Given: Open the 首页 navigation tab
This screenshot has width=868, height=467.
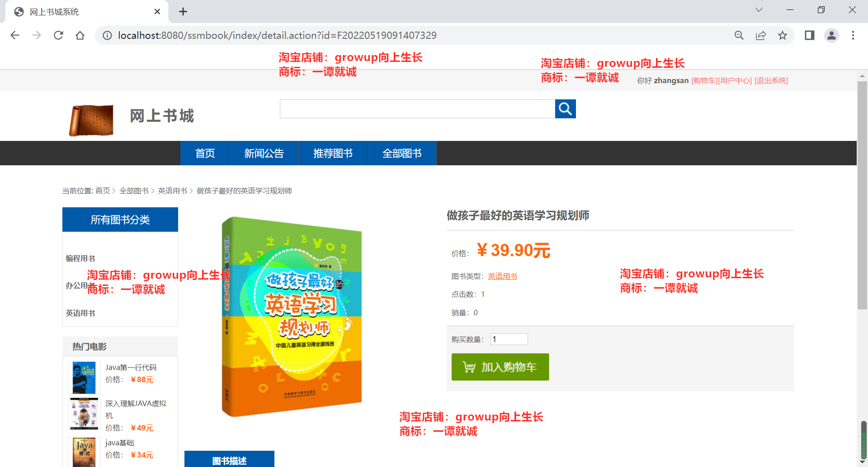Looking at the screenshot, I should pyautogui.click(x=205, y=153).
